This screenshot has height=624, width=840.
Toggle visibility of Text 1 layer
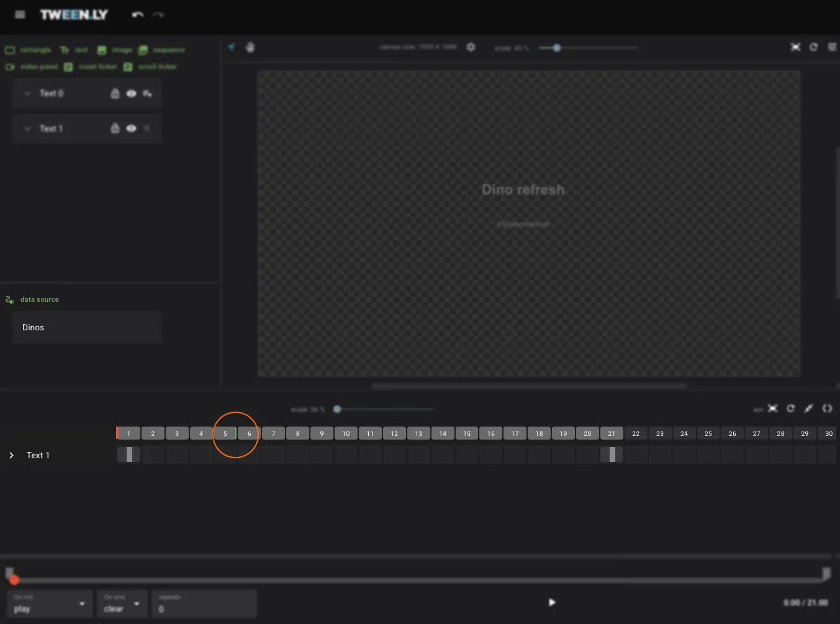point(131,129)
